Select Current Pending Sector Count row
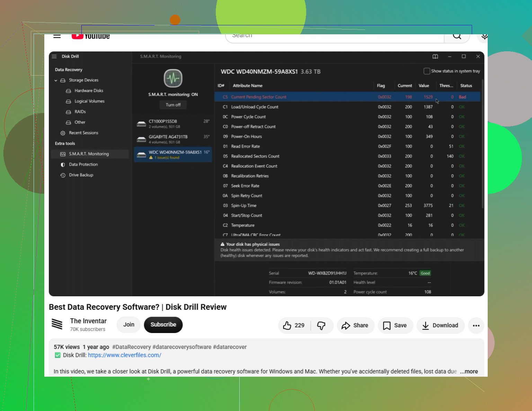Screen dimensions: 532x411 coord(347,97)
